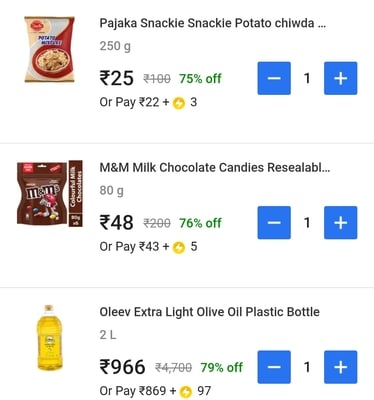Select the ₹25 price of Potato chiwda
The height and width of the screenshot is (400, 374).
[x=116, y=78]
